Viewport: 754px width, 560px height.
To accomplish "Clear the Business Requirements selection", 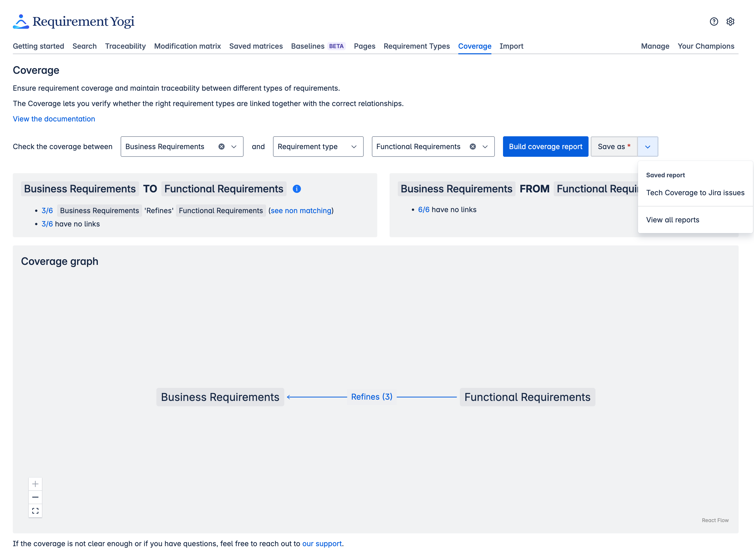I will coord(221,147).
